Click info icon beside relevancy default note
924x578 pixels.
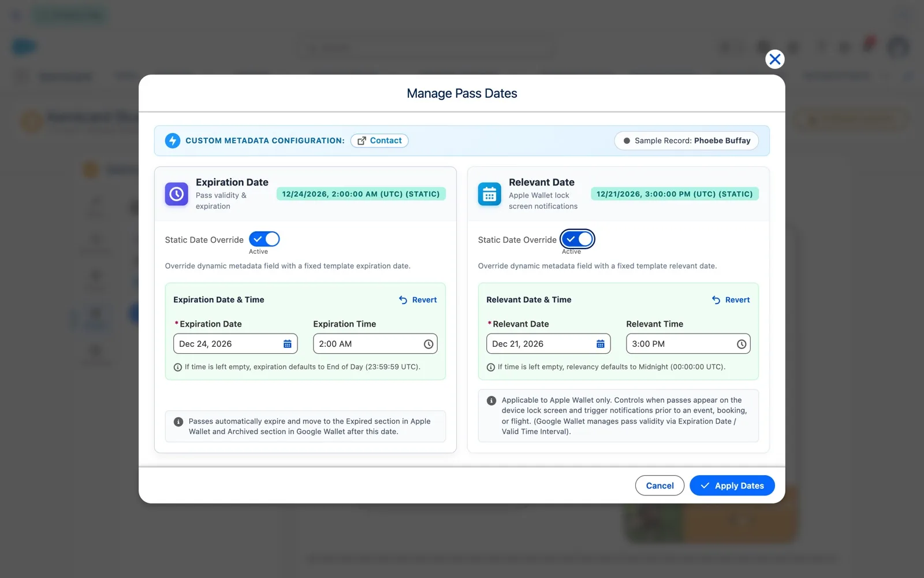(x=491, y=367)
